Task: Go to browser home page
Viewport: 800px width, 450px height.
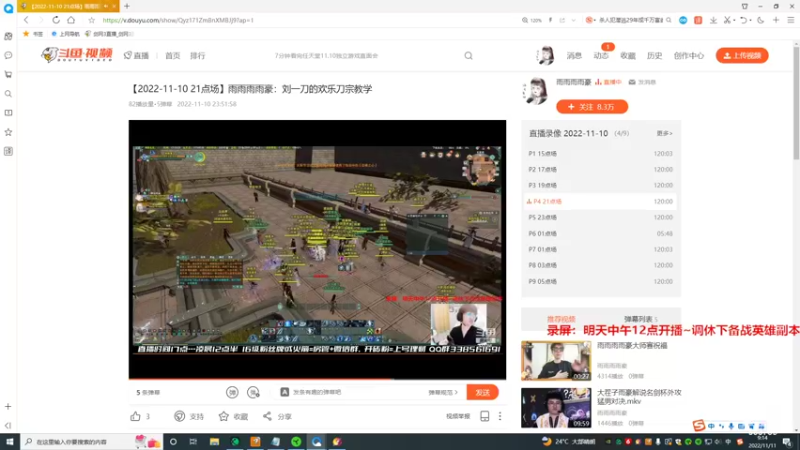Action: tap(71, 20)
